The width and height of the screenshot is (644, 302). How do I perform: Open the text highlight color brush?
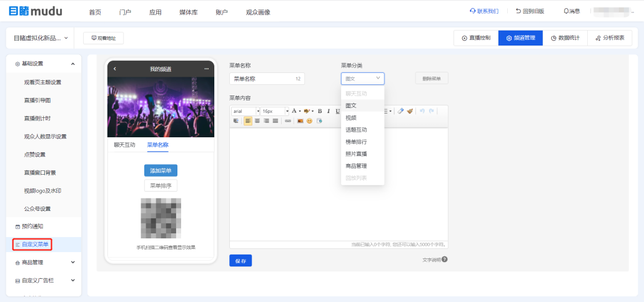point(307,111)
